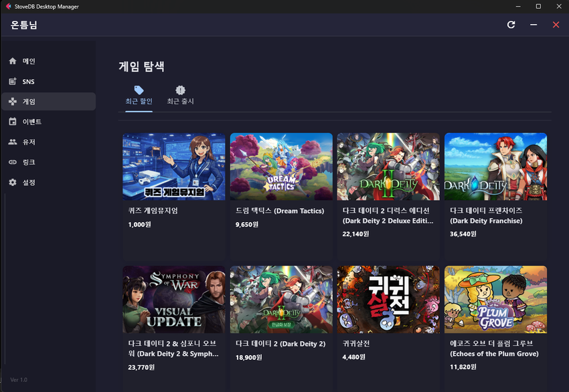Image resolution: width=569 pixels, height=392 pixels.
Task: Open the 퀴즈 게임뮤지엄 game thumbnail
Action: [173, 166]
